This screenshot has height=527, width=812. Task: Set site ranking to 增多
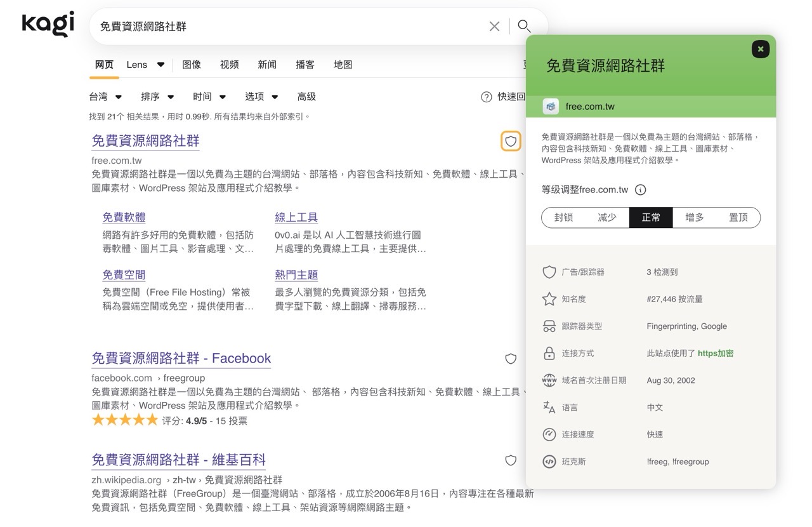click(x=695, y=217)
